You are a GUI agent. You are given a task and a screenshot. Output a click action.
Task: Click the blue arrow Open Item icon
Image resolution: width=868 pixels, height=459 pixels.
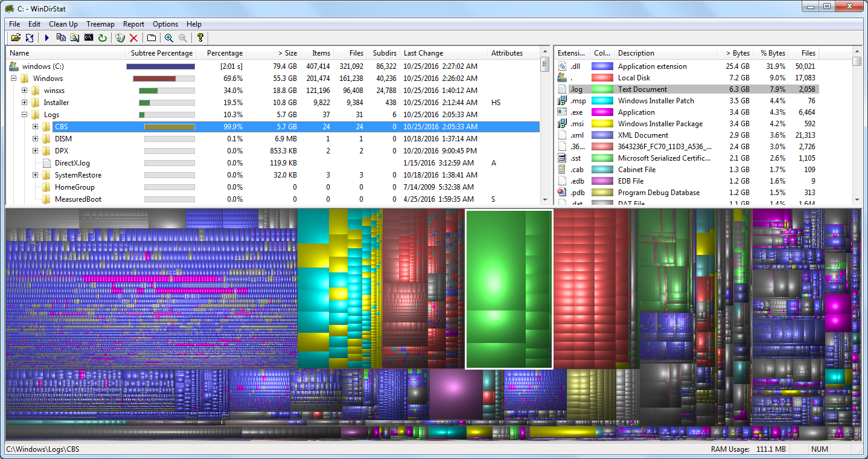coord(47,37)
